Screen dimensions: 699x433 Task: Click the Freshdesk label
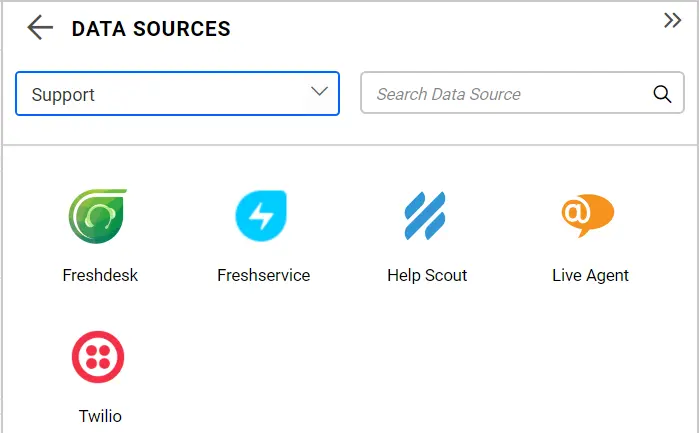100,275
